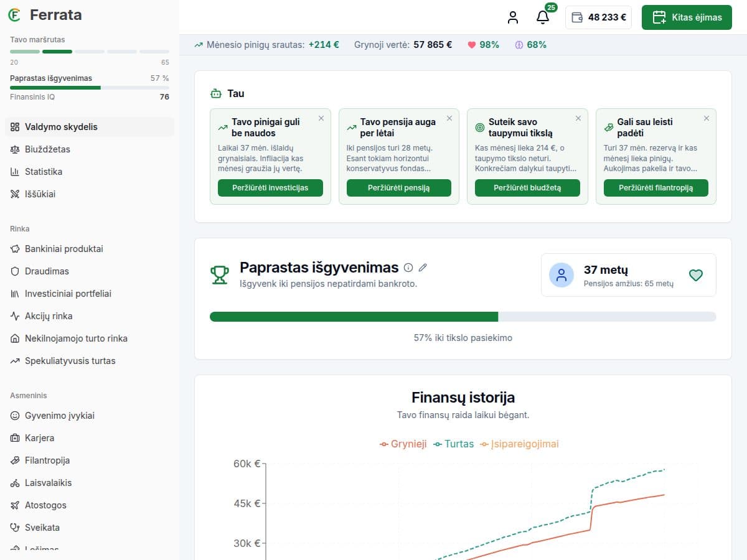Open the Filantropija sidebar item
This screenshot has width=747, height=560.
click(90, 460)
